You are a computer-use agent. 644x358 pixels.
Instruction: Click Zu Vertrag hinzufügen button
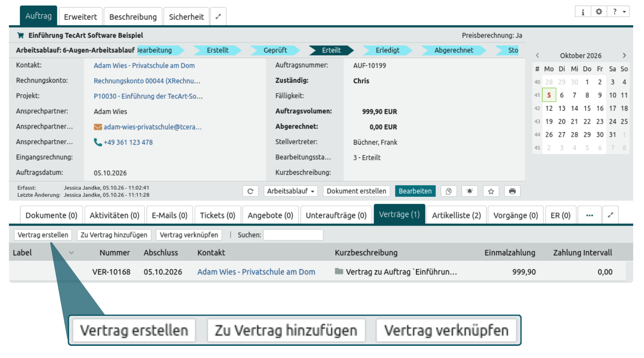coord(114,235)
